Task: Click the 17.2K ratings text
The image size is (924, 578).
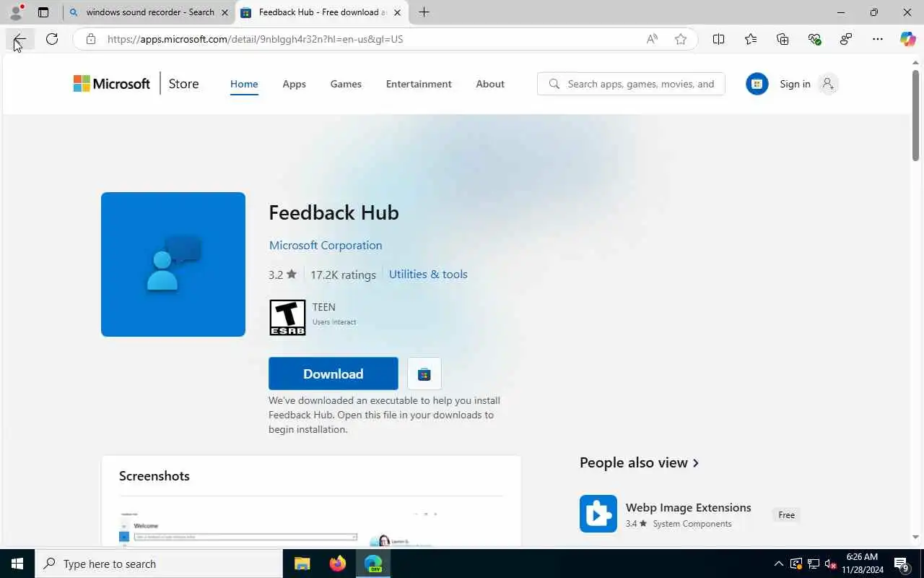Action: pyautogui.click(x=343, y=275)
